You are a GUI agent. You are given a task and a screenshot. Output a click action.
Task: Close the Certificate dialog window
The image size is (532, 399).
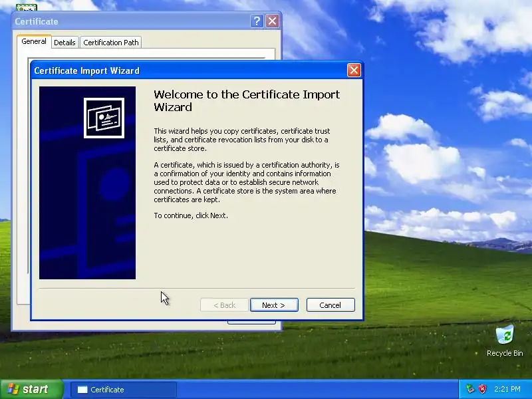tap(272, 21)
